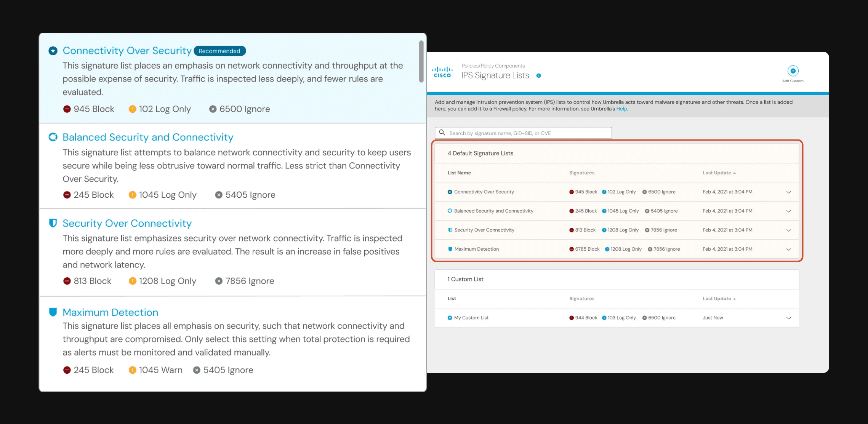Click the Add Custom plus icon
The height and width of the screenshot is (424, 868).
(x=793, y=71)
